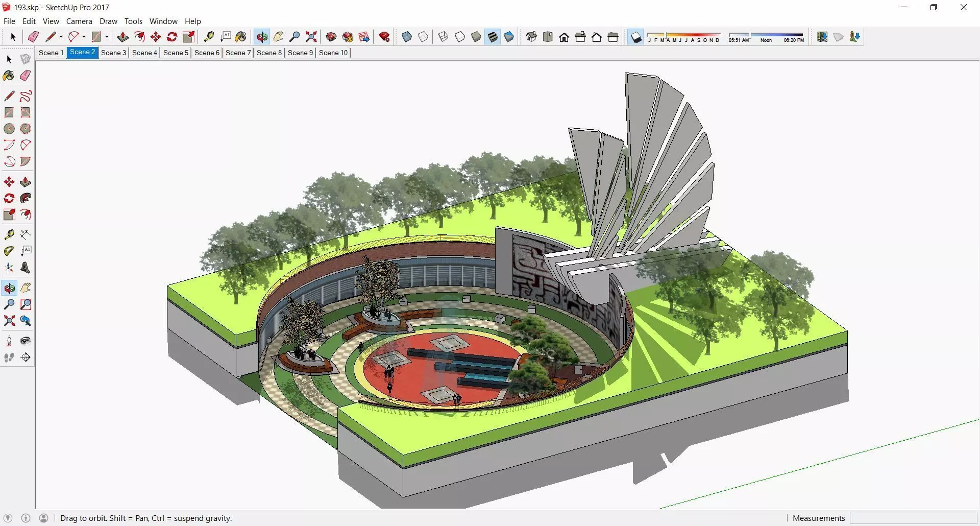Enable Wireframe face style
Screen dimensions: 980x526
pyautogui.click(x=444, y=37)
